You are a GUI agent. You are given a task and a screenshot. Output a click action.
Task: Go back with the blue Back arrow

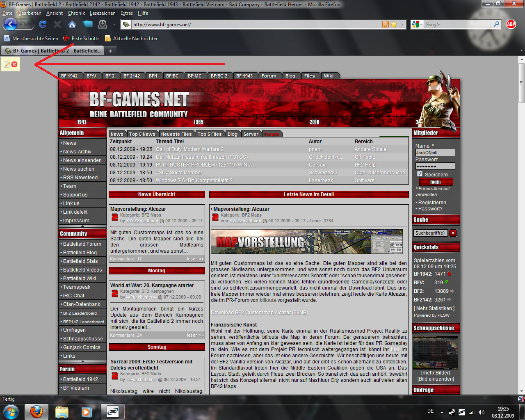pos(10,24)
